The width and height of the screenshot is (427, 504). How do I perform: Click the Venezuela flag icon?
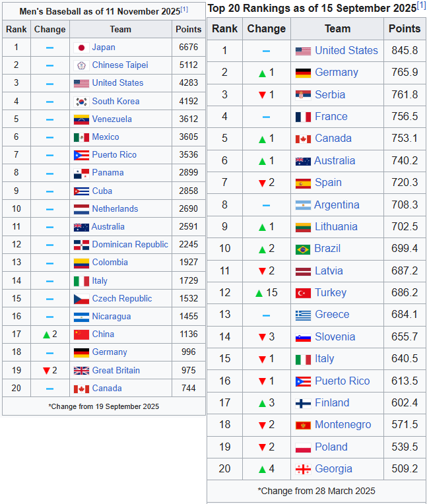coord(81,119)
